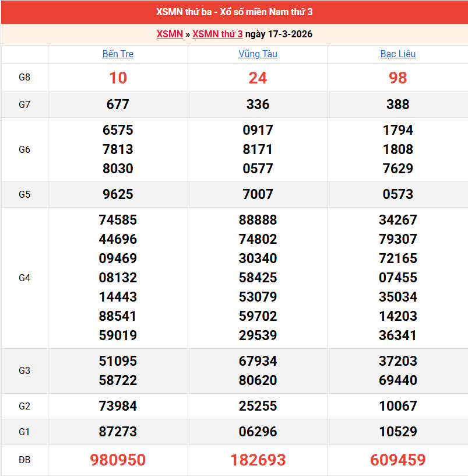The width and height of the screenshot is (468, 476).
Task: Click the G7 number 677
Action: coord(118,104)
